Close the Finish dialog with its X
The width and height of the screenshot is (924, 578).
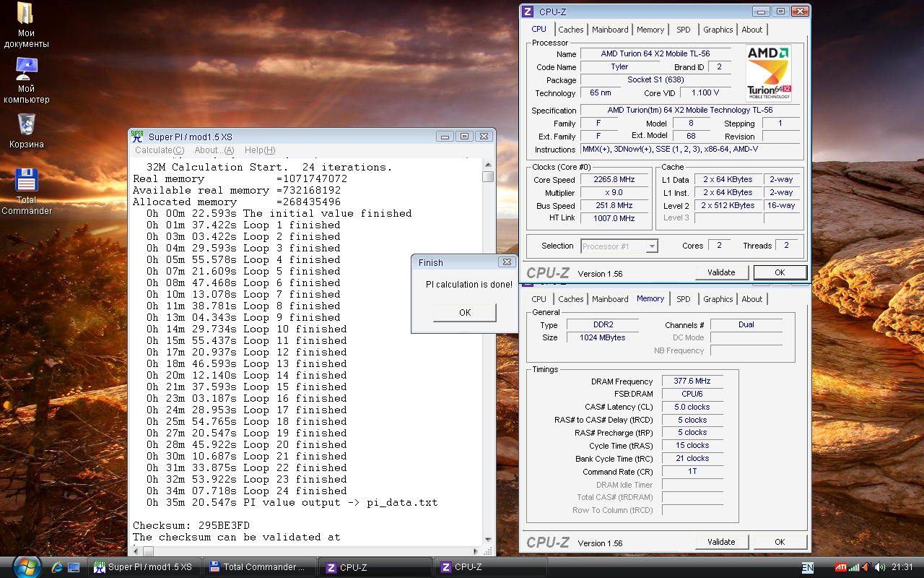coord(507,262)
